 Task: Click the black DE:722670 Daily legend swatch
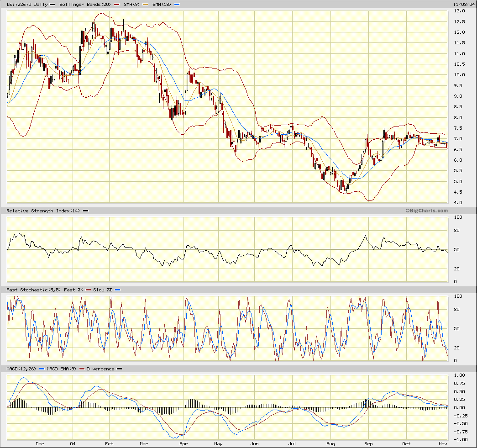point(52,4)
